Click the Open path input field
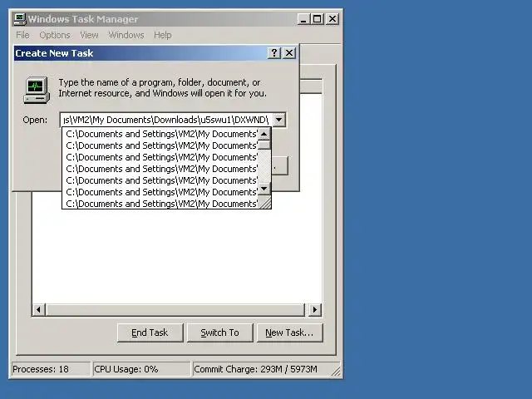This screenshot has height=399, width=532. (166, 120)
